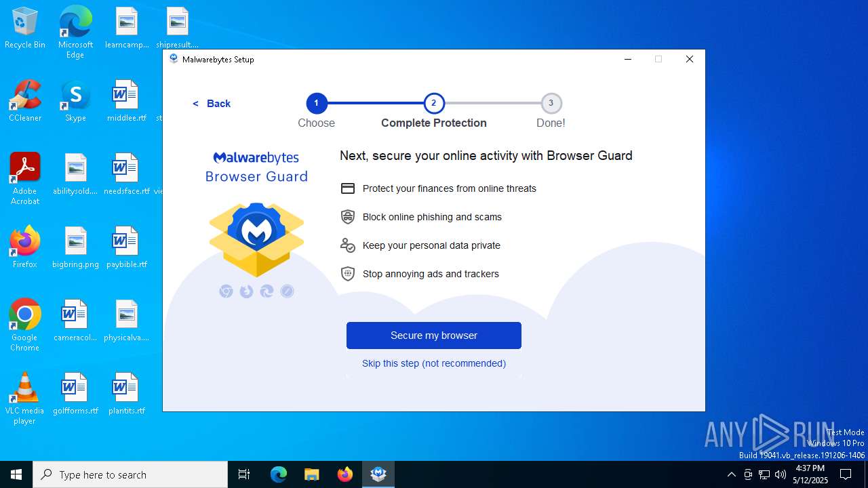Viewport: 868px width, 488px height.
Task: Open File Explorer from the taskbar
Action: point(311,474)
